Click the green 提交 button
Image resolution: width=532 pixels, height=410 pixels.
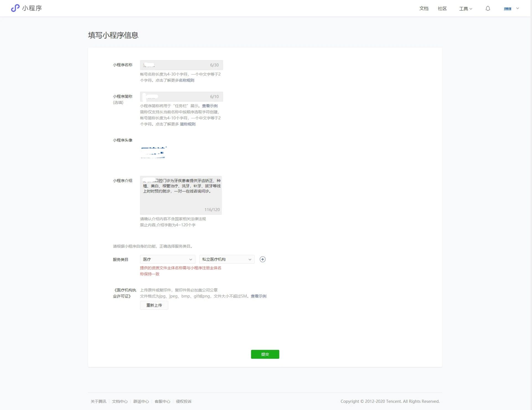pyautogui.click(x=265, y=354)
